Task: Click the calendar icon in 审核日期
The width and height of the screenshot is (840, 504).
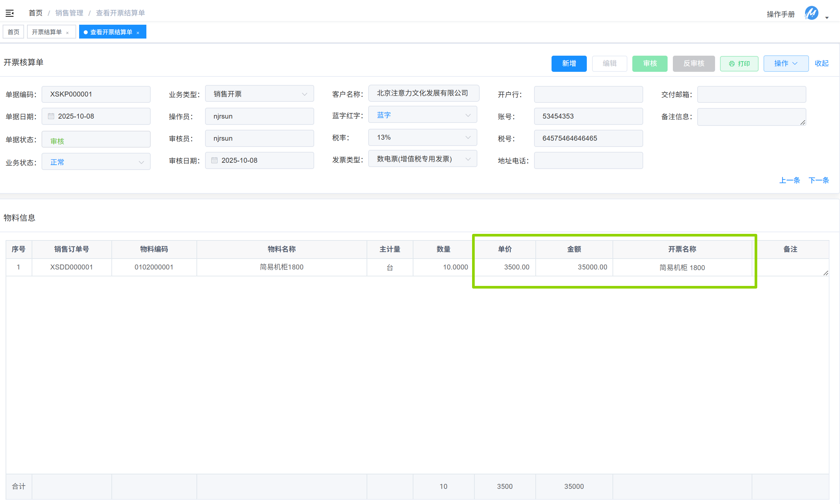Action: tap(214, 160)
